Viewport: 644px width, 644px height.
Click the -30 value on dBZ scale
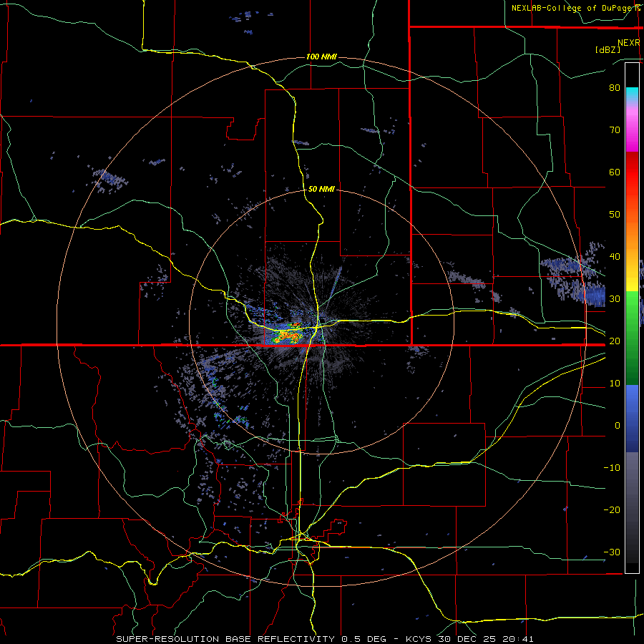pyautogui.click(x=612, y=552)
